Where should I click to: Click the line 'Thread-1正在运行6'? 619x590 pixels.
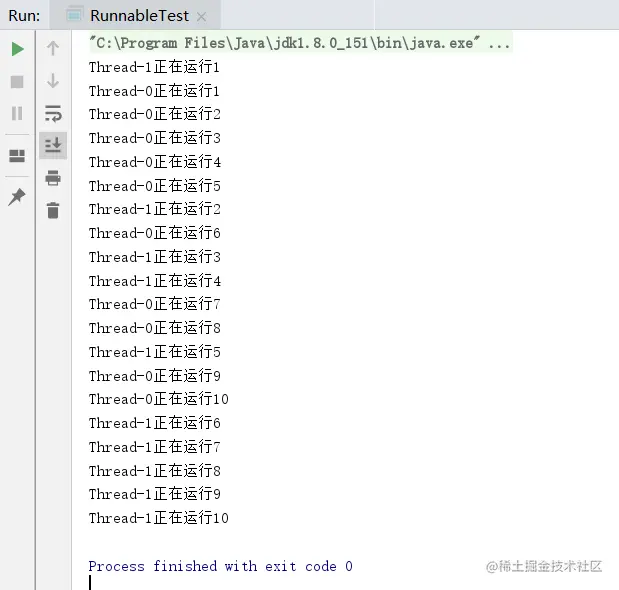click(x=154, y=423)
